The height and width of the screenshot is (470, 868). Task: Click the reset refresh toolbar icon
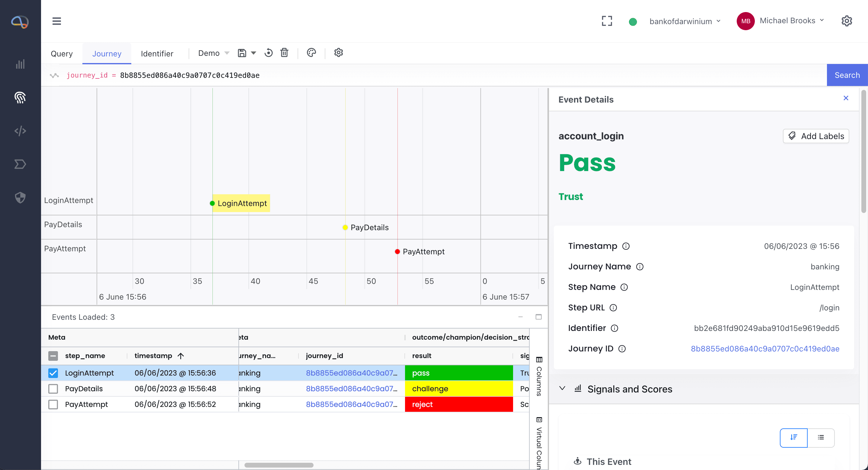tap(269, 52)
